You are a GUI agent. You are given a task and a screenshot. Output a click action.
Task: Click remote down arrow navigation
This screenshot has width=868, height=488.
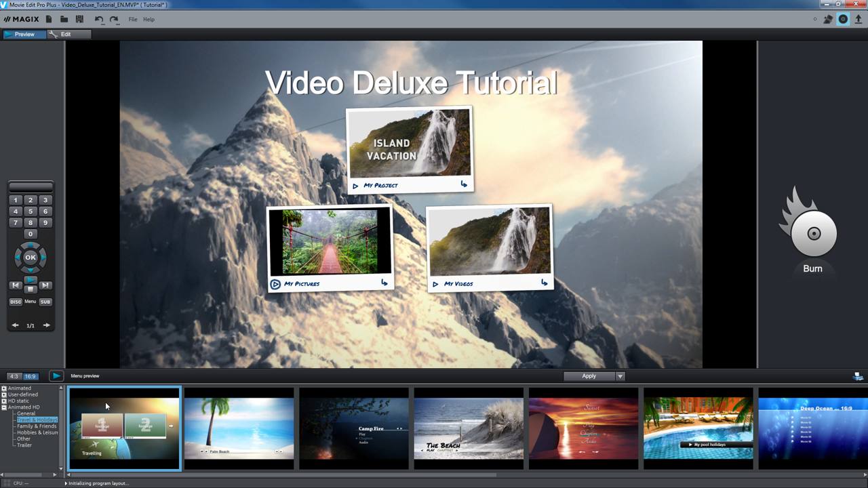click(31, 270)
